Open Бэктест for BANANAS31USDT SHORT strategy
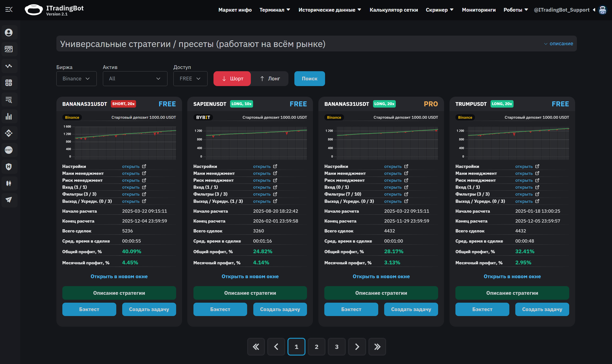The image size is (612, 364). (89, 309)
